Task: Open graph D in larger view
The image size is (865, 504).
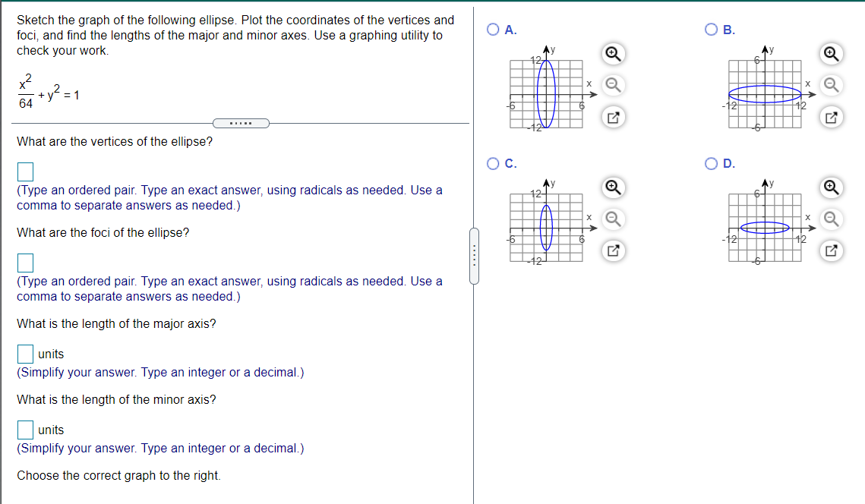Action: click(831, 250)
